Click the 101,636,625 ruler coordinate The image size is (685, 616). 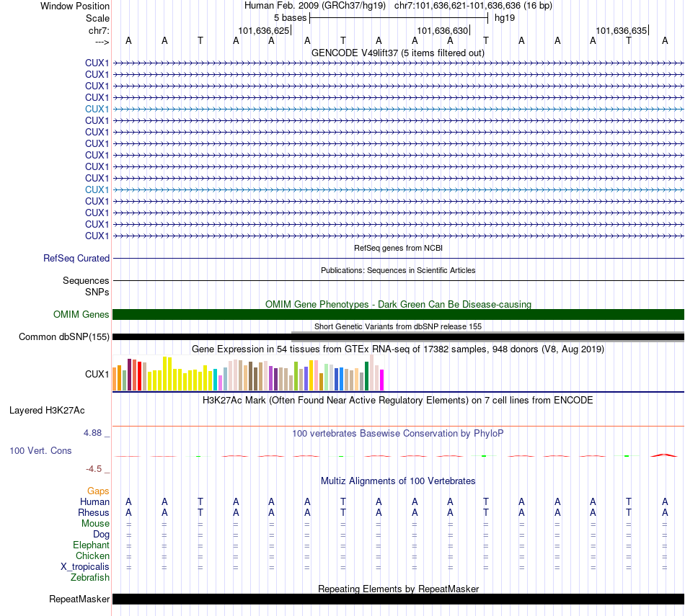[264, 30]
